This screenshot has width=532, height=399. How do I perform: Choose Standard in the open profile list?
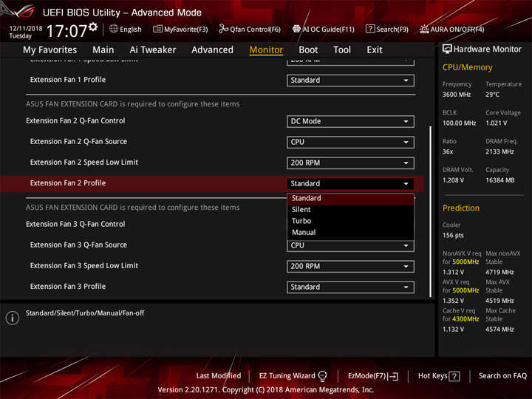pos(350,198)
